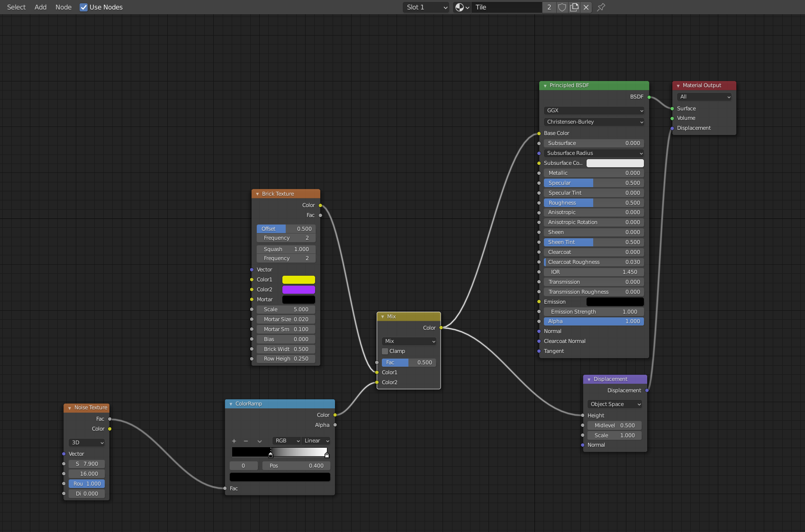The width and height of the screenshot is (805, 532).
Task: Open the Noise Texture 3D dimensions dropdown
Action: tap(87, 442)
